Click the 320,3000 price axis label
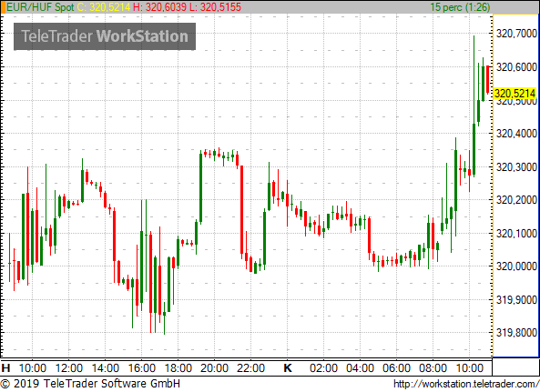540x392 pixels. point(516,167)
